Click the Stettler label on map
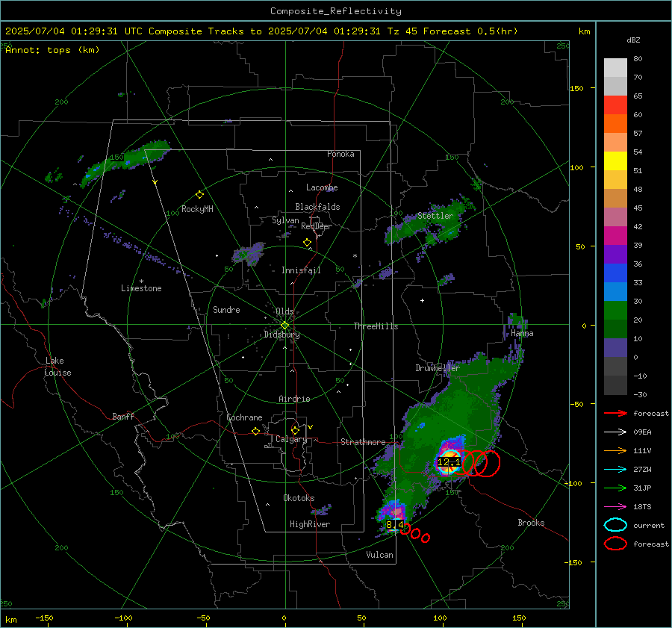The width and height of the screenshot is (672, 628). (x=435, y=216)
